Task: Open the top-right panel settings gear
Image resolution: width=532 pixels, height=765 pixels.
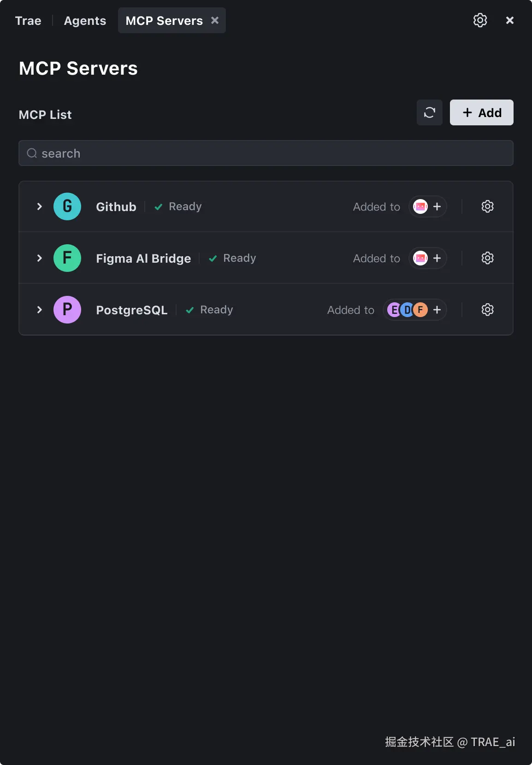Action: click(x=480, y=20)
